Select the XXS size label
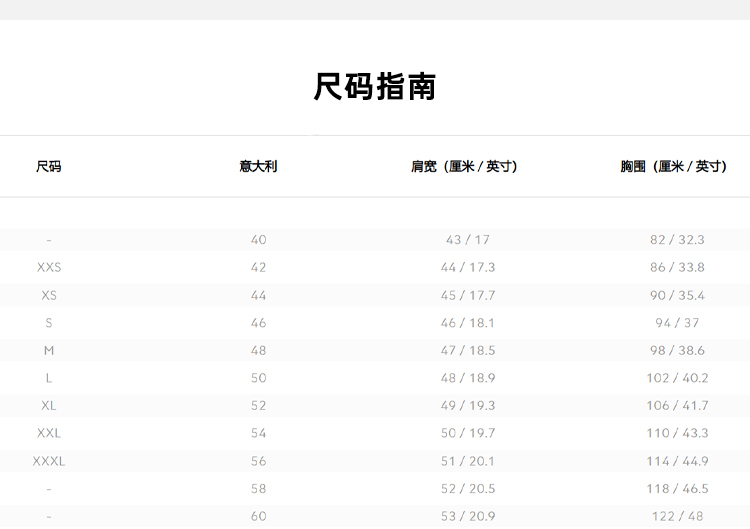 48,268
